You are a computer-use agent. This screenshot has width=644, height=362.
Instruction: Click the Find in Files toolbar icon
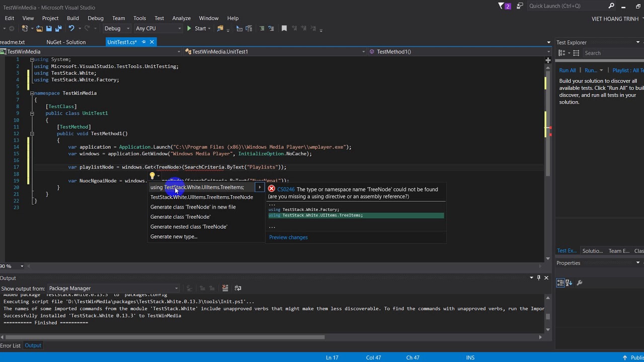coord(220,29)
